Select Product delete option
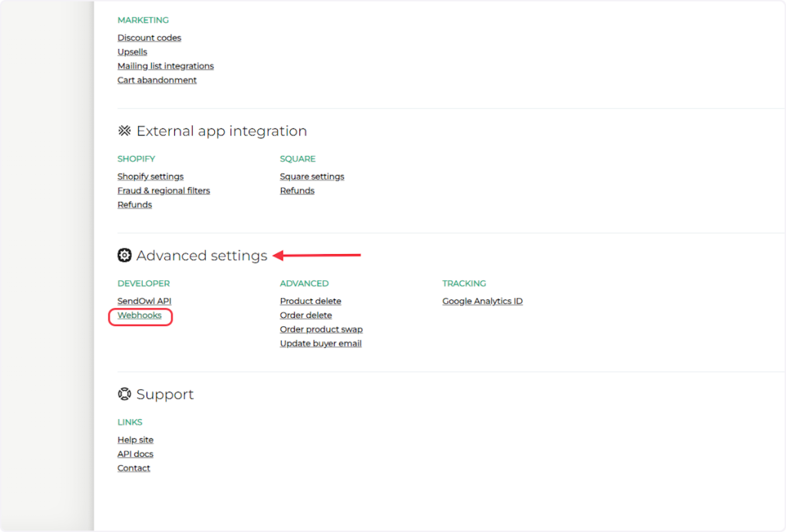Image resolution: width=786 pixels, height=532 pixels. point(310,302)
